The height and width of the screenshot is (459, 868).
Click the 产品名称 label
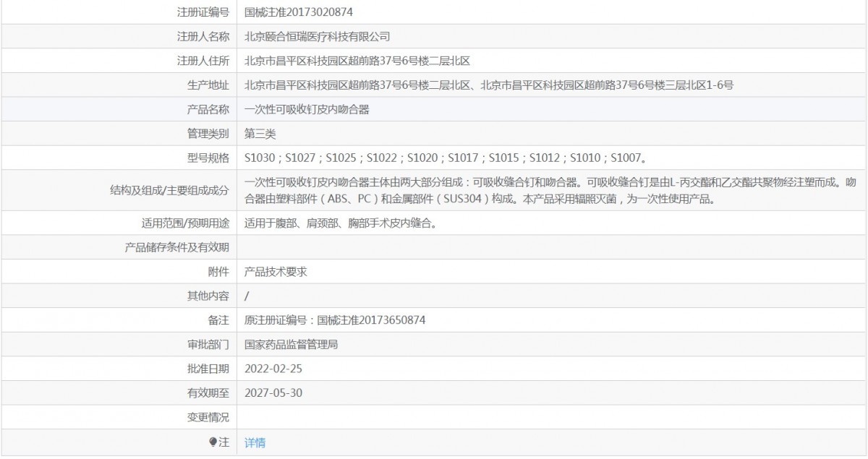208,110
